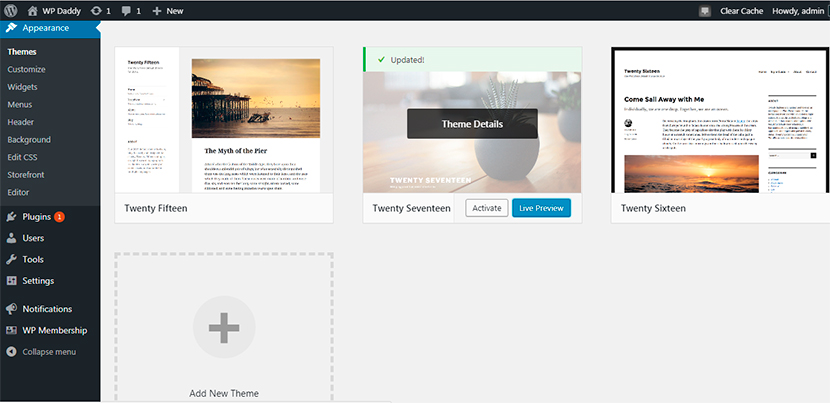Open Storefront submenu item
Image resolution: width=830 pixels, height=403 pixels.
point(26,175)
